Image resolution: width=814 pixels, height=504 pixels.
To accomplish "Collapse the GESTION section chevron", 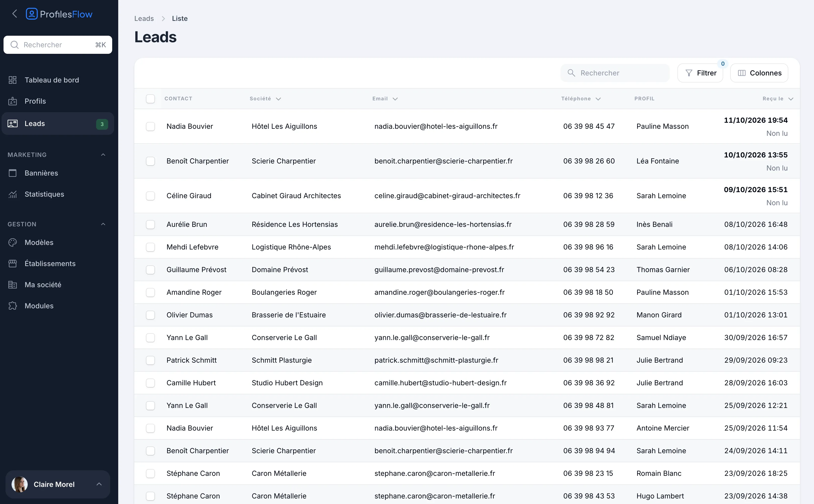I will [103, 224].
